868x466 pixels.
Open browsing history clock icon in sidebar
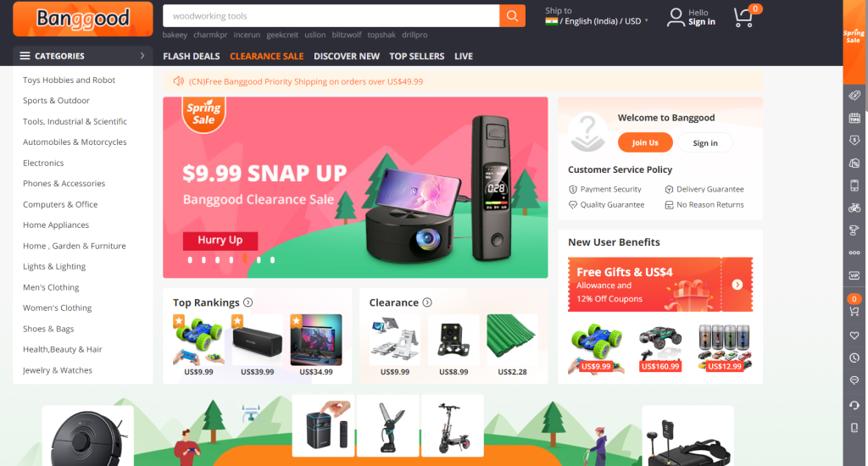[854, 358]
